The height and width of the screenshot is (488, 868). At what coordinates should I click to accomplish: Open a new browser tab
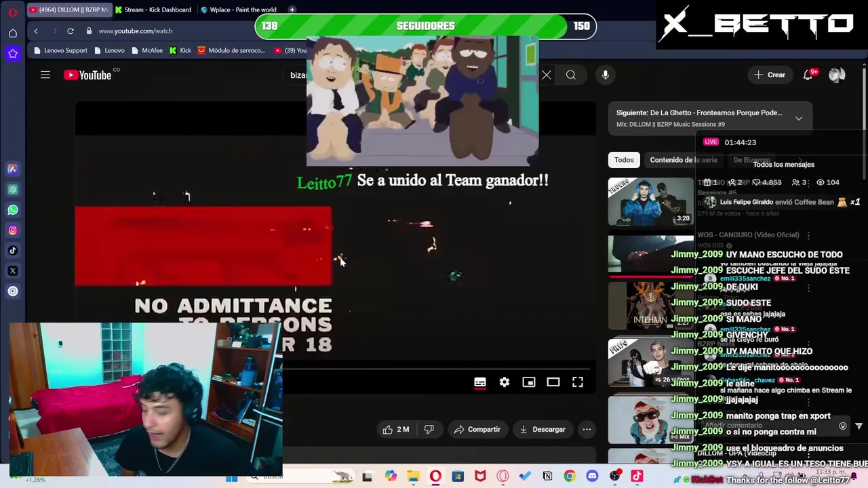pyautogui.click(x=292, y=9)
